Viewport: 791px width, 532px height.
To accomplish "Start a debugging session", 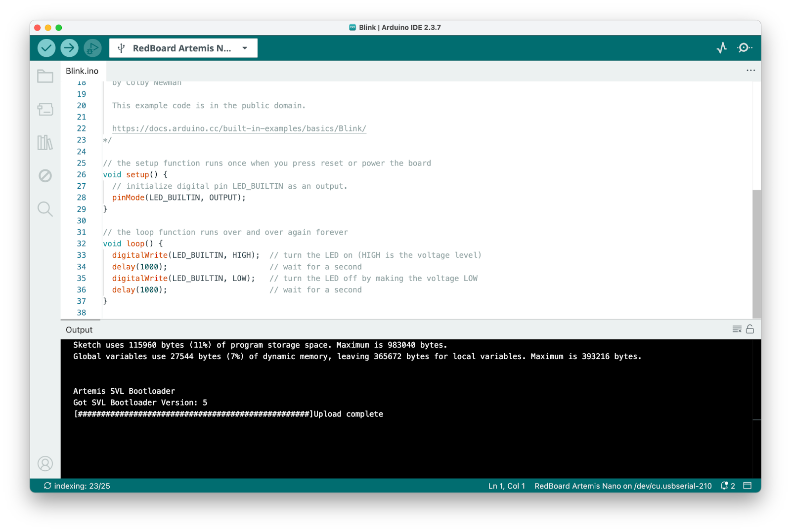I will [92, 48].
